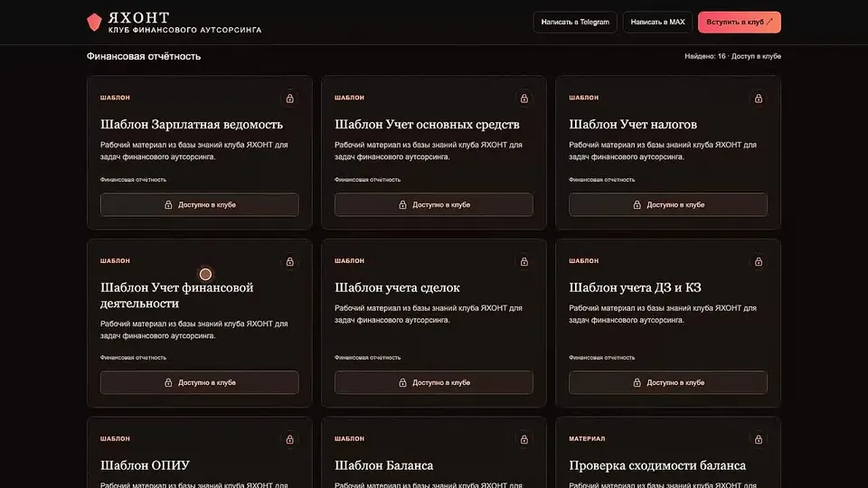Click lock icon on Проверка сходимости баланса card
Screen dimensions: 868x488
(x=759, y=439)
